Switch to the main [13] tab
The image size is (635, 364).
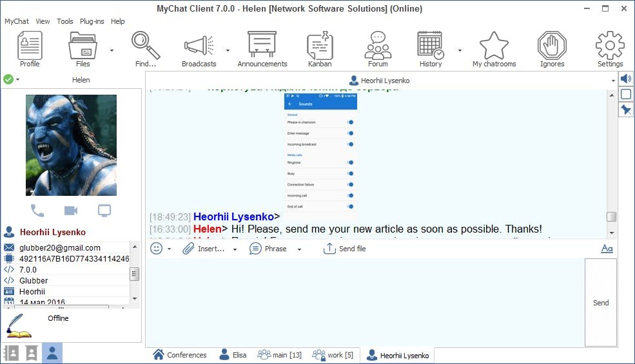tap(280, 355)
